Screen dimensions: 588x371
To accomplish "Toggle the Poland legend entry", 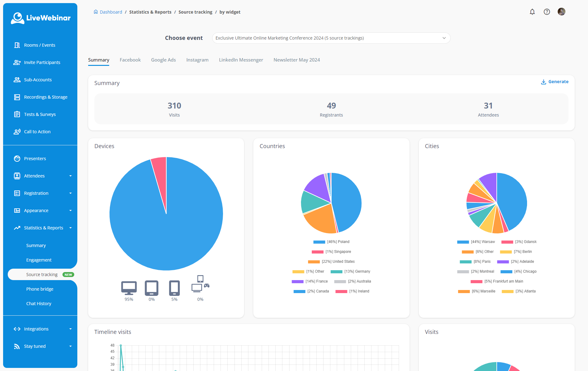I will pos(331,242).
